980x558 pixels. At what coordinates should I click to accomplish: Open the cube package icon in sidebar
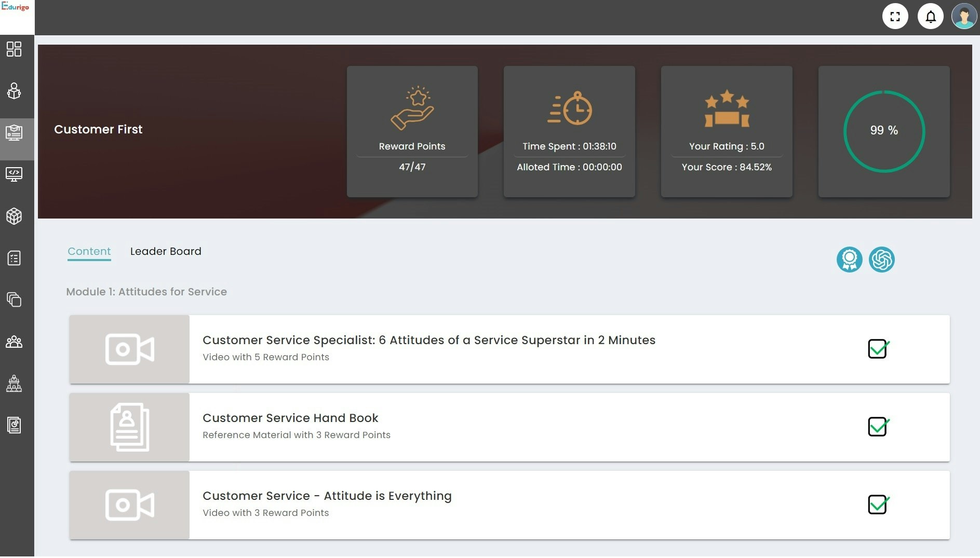point(14,216)
